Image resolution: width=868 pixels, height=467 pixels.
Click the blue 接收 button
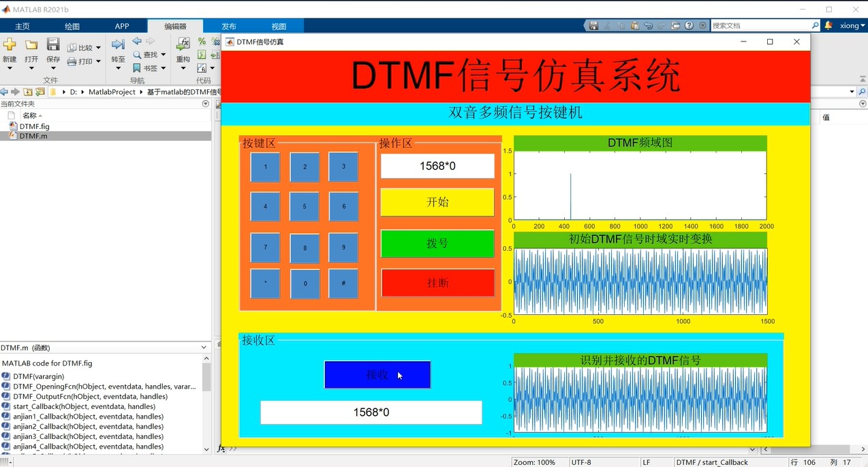pyautogui.click(x=377, y=374)
